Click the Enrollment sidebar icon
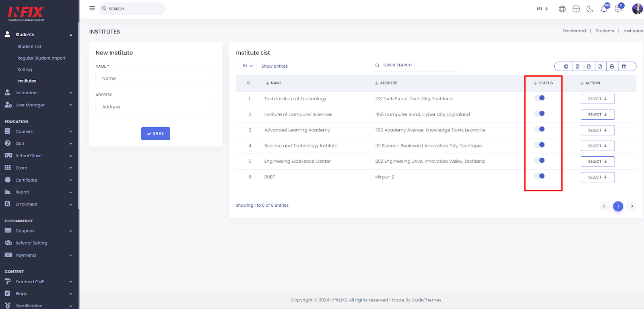644x309 pixels. coord(8,204)
